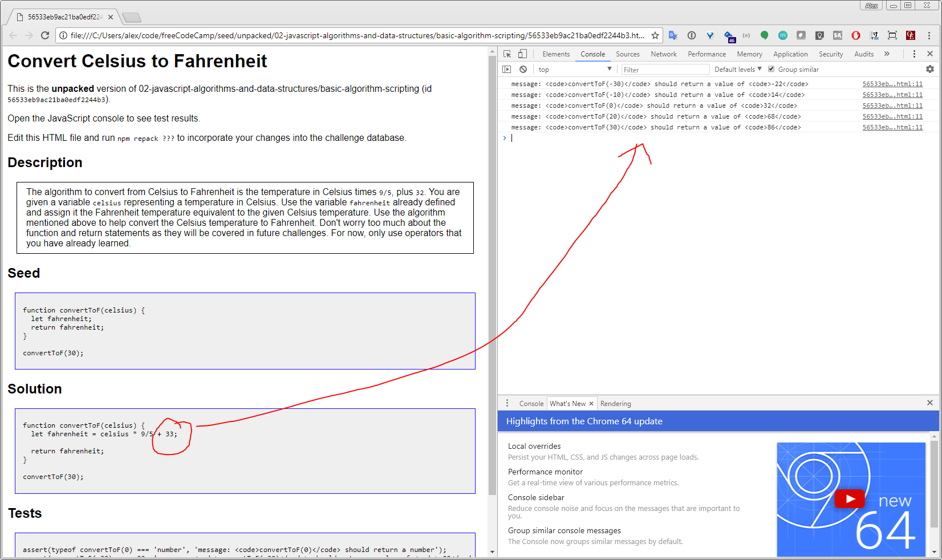
Task: Open source link for the convertToF(-10) message
Action: [892, 95]
